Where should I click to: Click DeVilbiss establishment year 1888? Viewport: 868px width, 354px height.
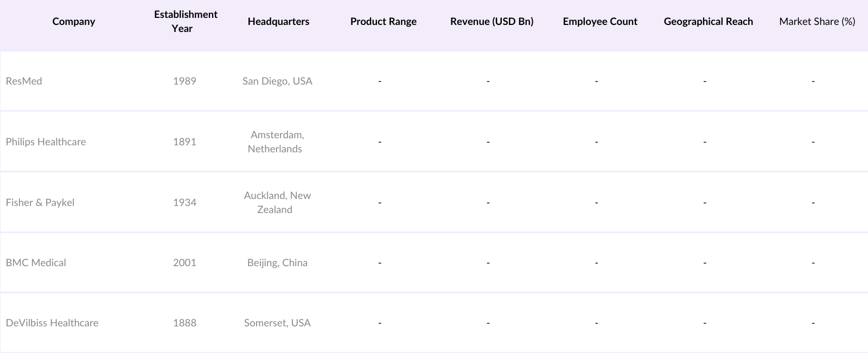(x=184, y=323)
